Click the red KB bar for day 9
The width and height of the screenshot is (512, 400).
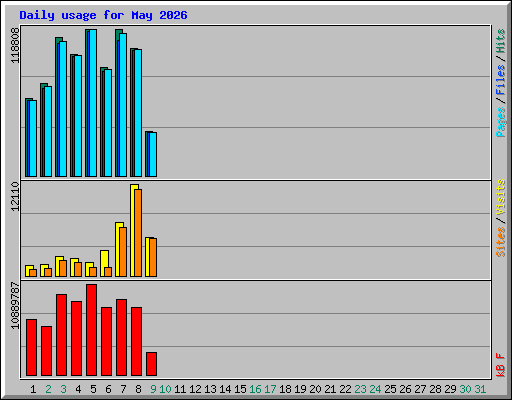pos(151,364)
